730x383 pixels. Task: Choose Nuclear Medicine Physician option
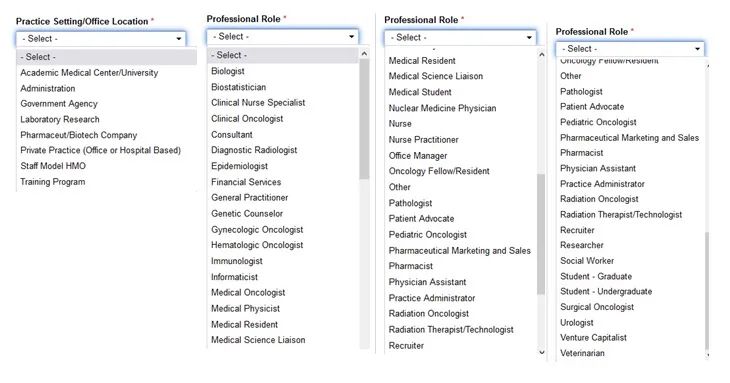pyautogui.click(x=442, y=108)
